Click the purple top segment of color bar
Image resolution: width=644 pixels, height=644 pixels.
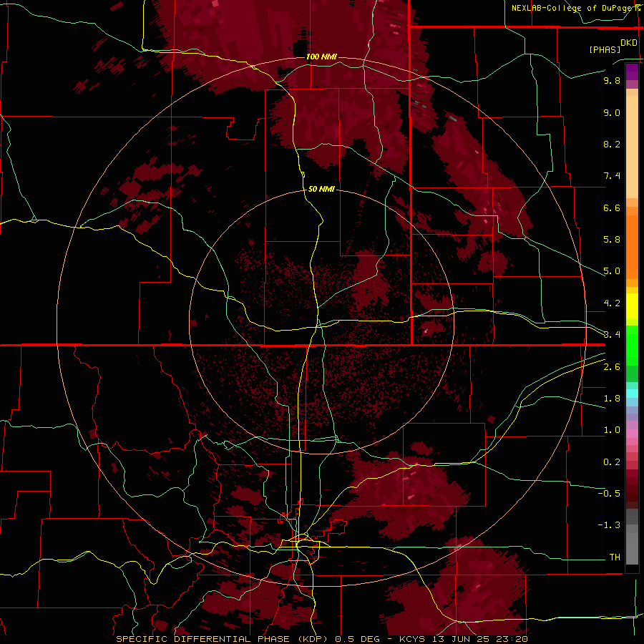632,72
